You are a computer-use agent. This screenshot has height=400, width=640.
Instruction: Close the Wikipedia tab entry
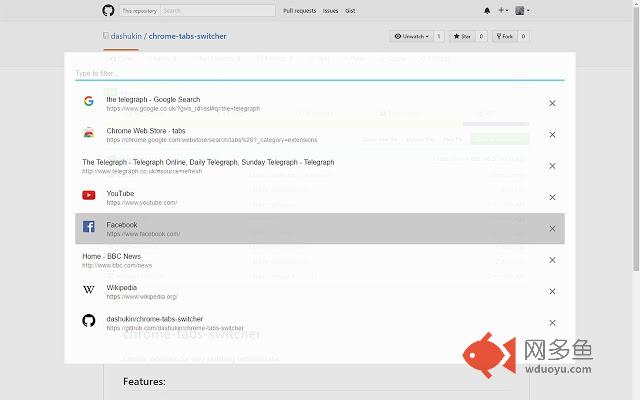pyautogui.click(x=552, y=291)
